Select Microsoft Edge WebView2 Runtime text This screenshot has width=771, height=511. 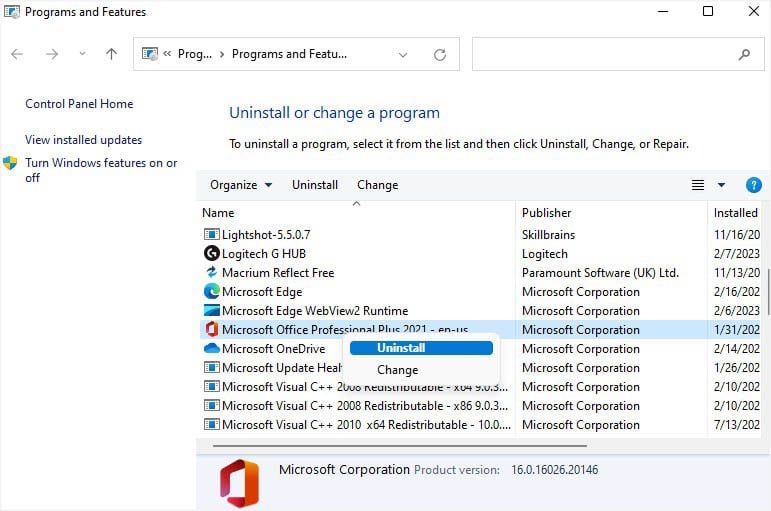pos(315,311)
